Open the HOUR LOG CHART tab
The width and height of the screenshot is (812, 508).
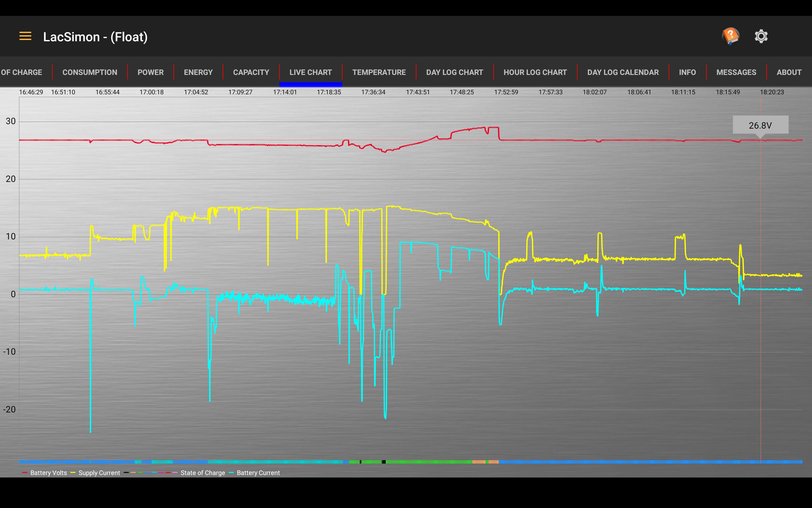(x=535, y=72)
